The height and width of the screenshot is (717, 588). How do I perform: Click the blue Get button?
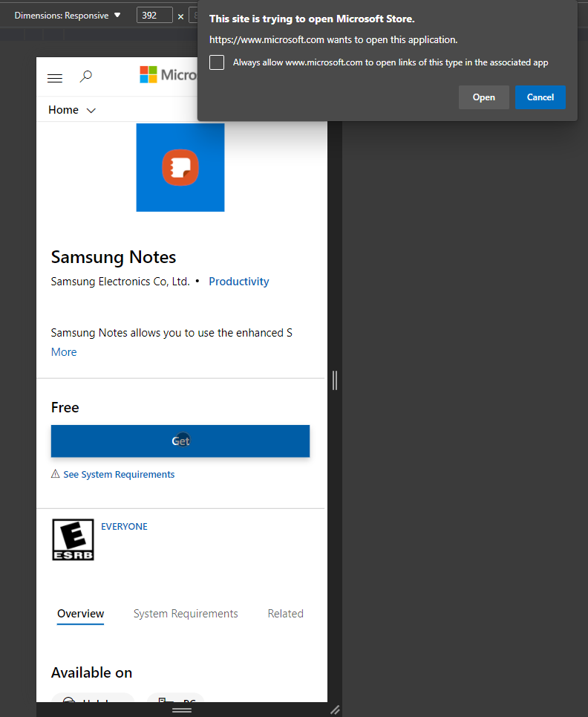[x=180, y=441]
